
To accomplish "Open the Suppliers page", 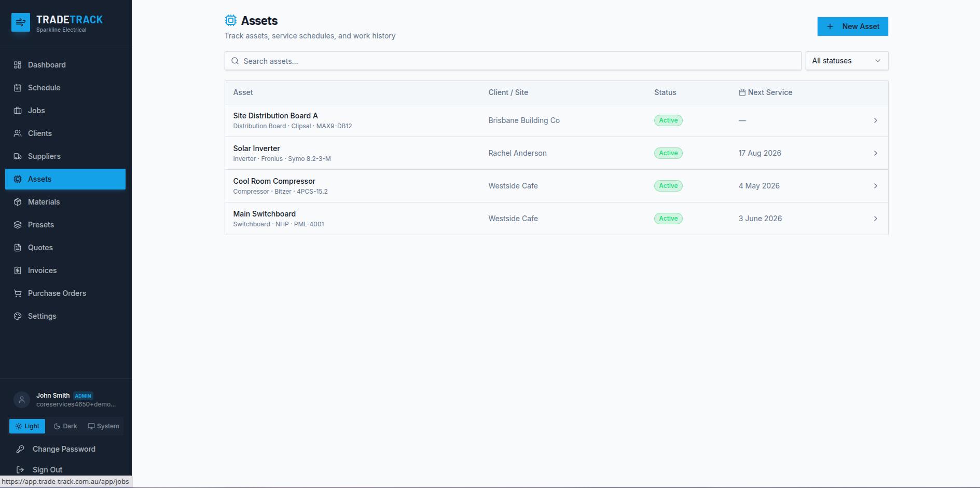I will point(65,156).
